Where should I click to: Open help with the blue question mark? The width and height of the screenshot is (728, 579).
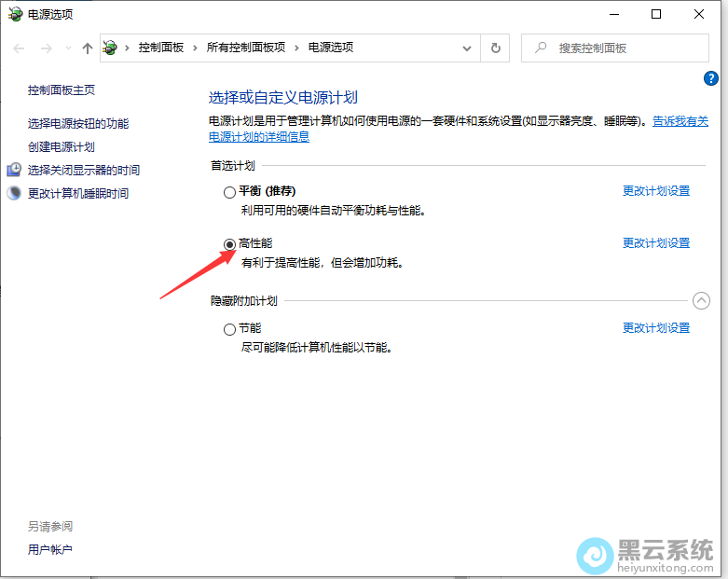(710, 79)
